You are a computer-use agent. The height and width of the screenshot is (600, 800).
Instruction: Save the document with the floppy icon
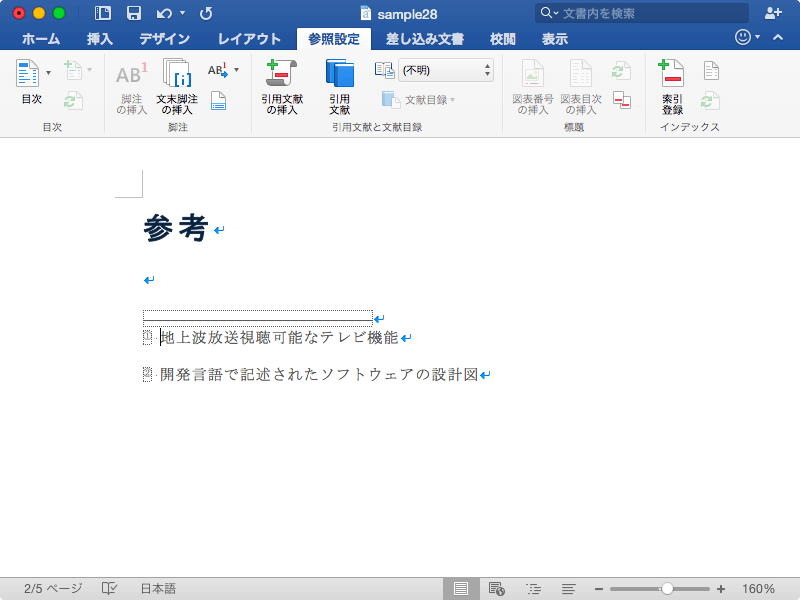point(134,13)
